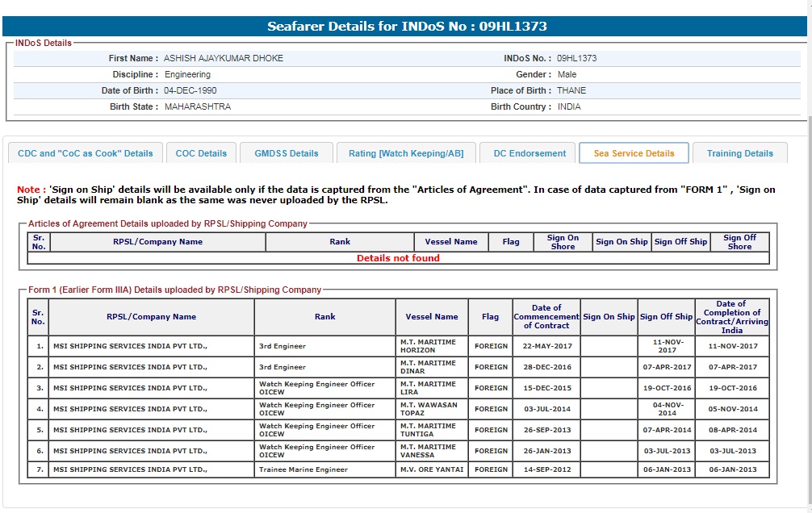Image resolution: width=812 pixels, height=513 pixels.
Task: Click the Form 1 table's Vessel Name header
Action: coord(431,317)
